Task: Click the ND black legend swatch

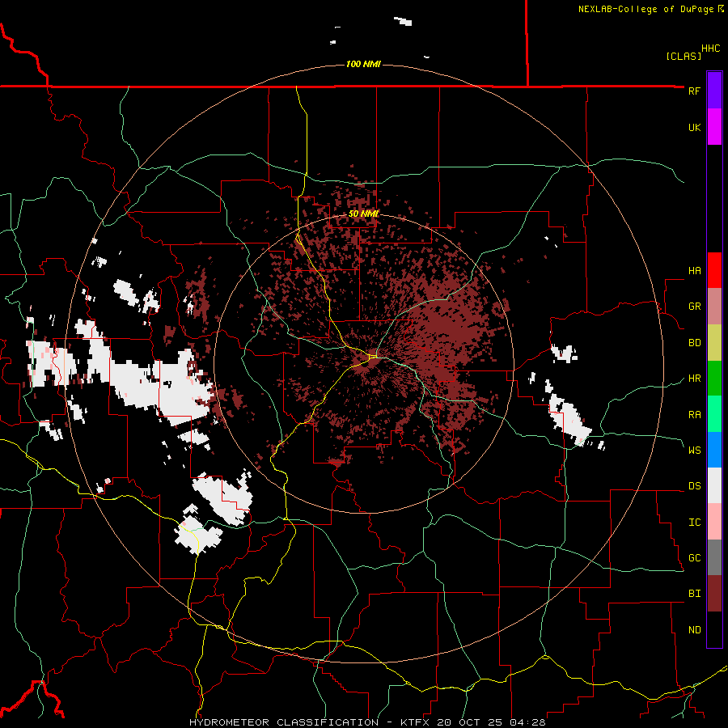Action: [714, 629]
